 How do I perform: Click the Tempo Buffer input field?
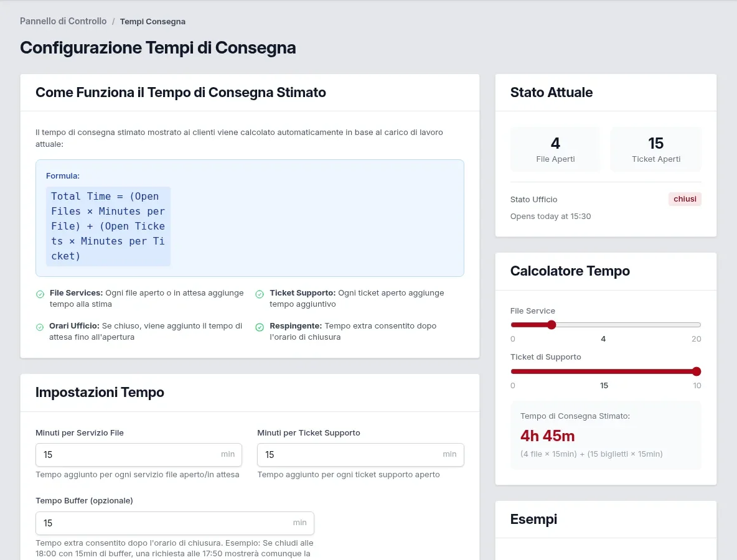175,523
